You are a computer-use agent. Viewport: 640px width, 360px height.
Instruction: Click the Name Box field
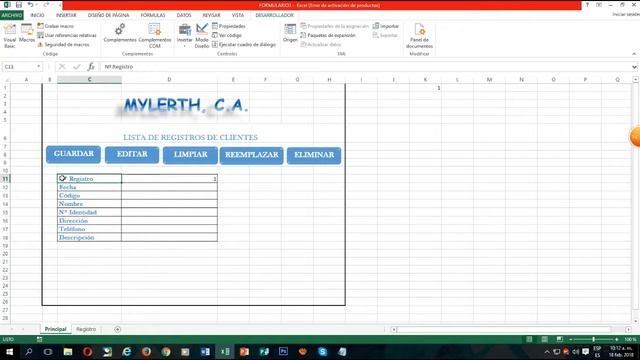coord(19,67)
